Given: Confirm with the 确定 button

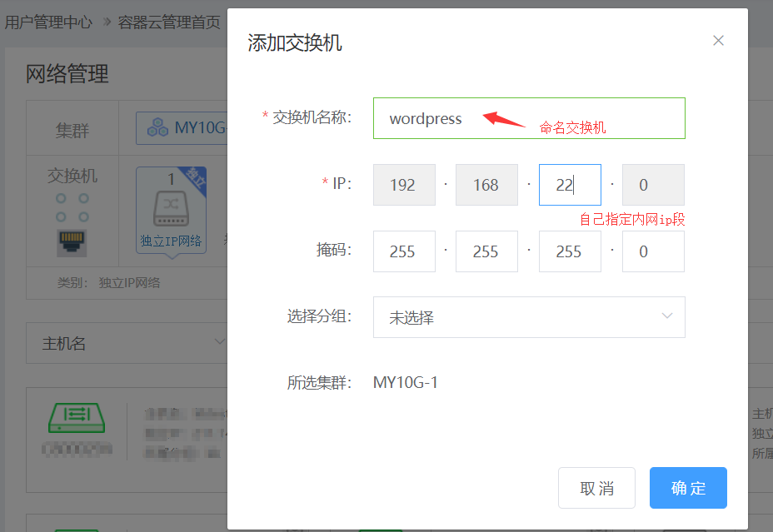Looking at the screenshot, I should pyautogui.click(x=688, y=488).
